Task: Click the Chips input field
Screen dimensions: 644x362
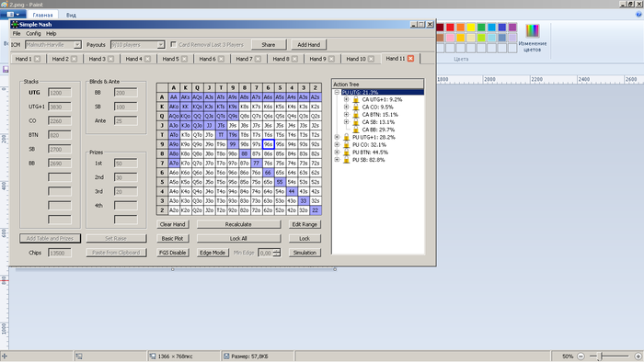Action: click(x=60, y=253)
